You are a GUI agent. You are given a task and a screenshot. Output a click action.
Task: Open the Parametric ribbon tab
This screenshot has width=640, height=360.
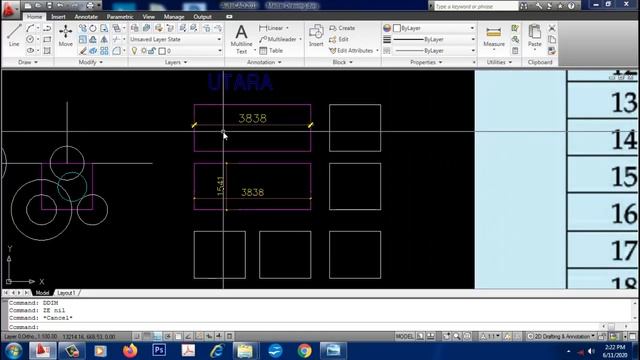point(120,17)
